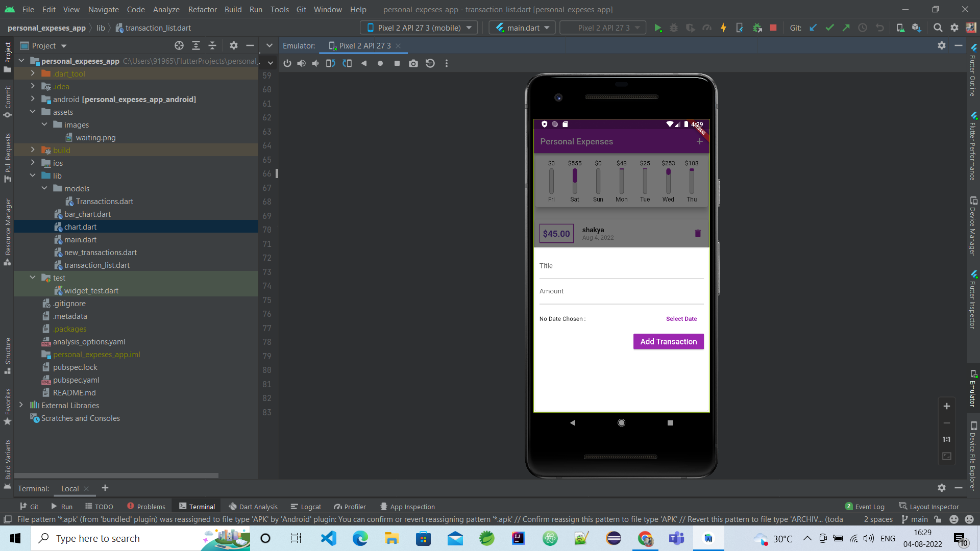Image resolution: width=980 pixels, height=551 pixels.
Task: Click the Title input field in emulator
Action: pos(621,267)
